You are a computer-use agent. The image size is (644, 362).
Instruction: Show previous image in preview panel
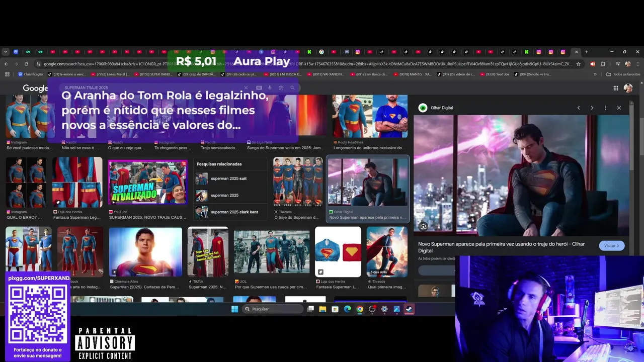pyautogui.click(x=579, y=108)
